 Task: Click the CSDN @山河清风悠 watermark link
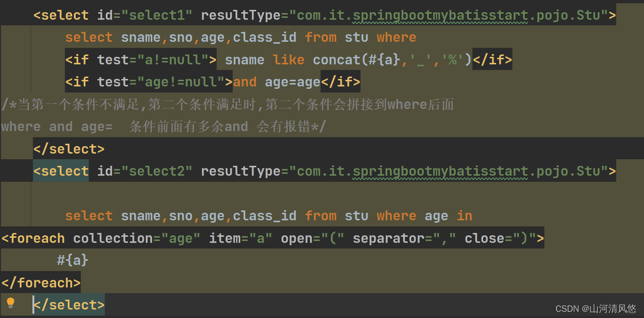597,309
